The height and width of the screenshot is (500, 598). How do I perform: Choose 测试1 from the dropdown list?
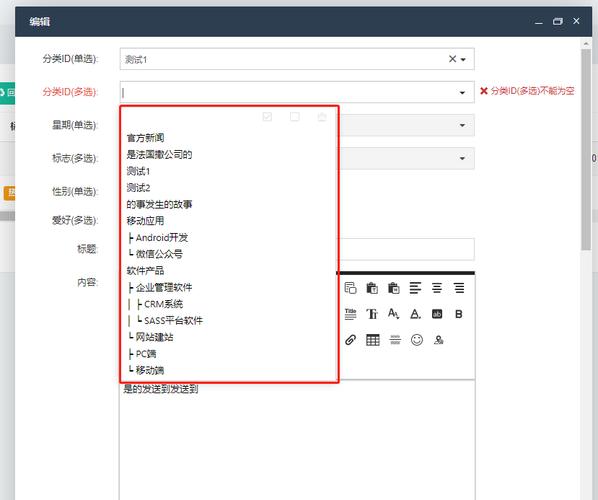[138, 171]
